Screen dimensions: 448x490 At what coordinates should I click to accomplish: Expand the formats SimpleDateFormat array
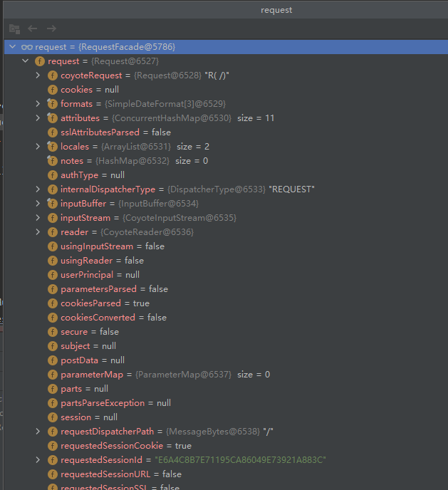(38, 104)
